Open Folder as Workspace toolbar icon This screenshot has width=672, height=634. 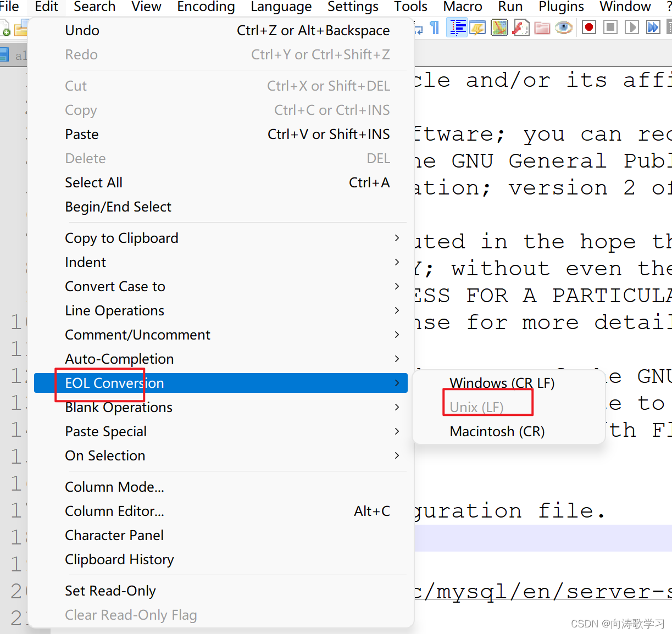pos(542,27)
